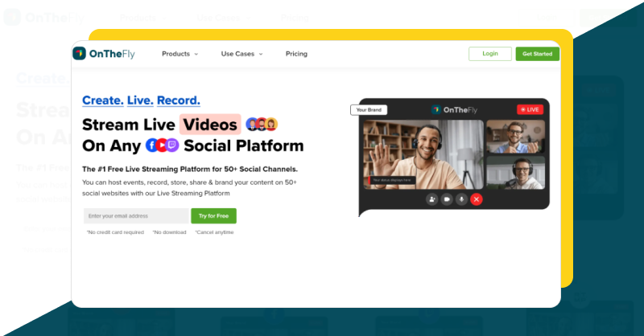This screenshot has height=336, width=644.
Task: Toggle the camera icon in stream controls
Action: 447,199
